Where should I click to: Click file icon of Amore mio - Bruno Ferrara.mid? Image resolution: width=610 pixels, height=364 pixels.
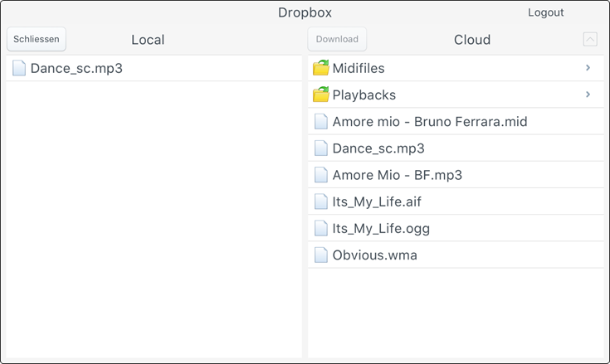[321, 121]
